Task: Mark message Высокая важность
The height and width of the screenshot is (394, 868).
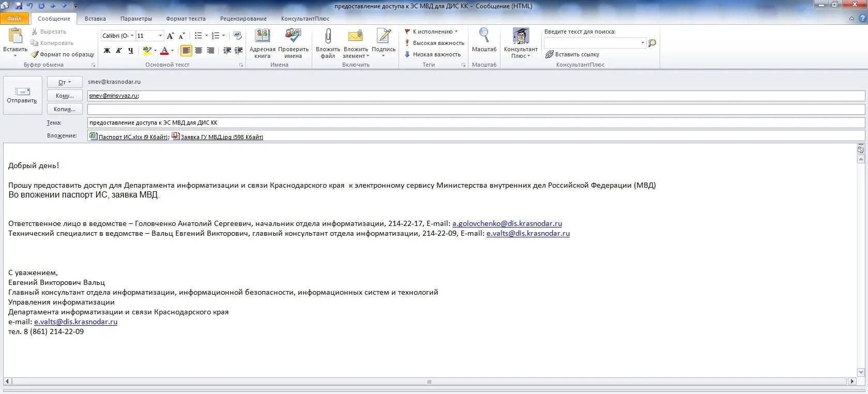Action: (434, 43)
